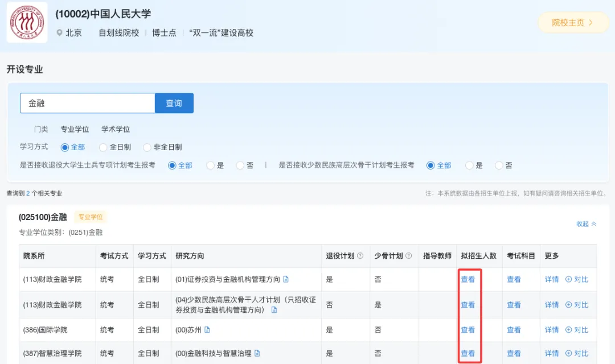Open document icon for 证券投资与金融机构管理方向
Viewport: 615px width, 364px height.
point(285,279)
